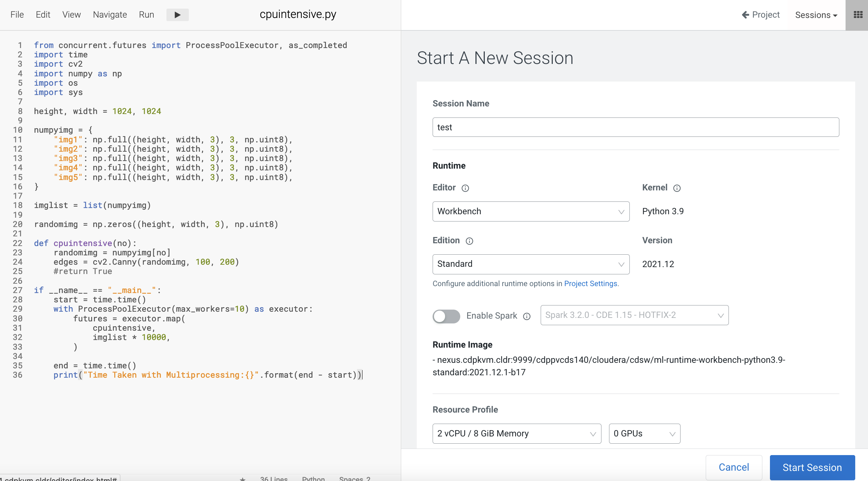Open the apps grid icon
Screen dimensions: 868x481
[858, 15]
